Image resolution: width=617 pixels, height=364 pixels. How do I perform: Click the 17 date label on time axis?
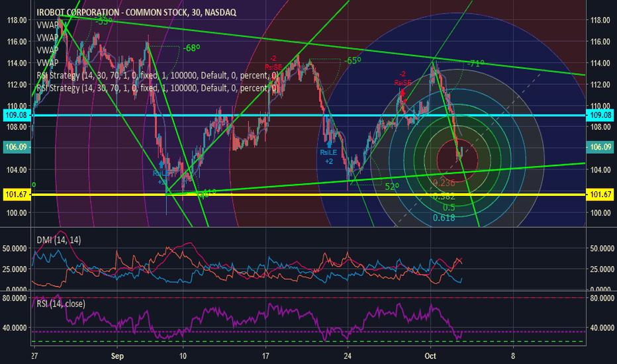pos(266,356)
